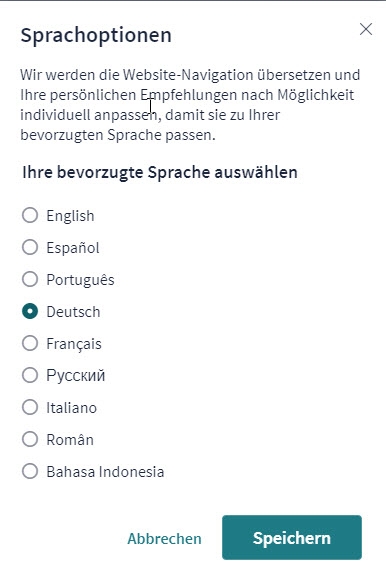
Task: Save the language with the Speichern button
Action: click(292, 538)
